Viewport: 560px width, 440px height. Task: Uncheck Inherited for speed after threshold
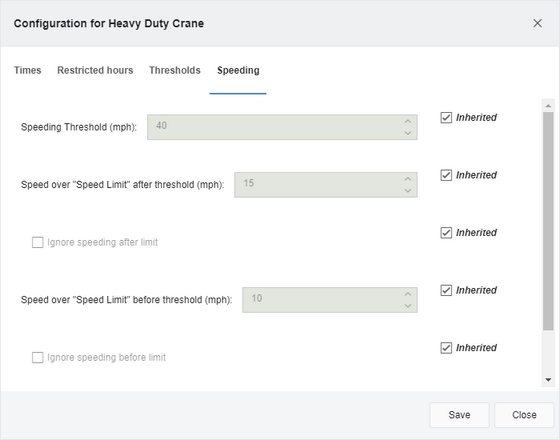(446, 175)
